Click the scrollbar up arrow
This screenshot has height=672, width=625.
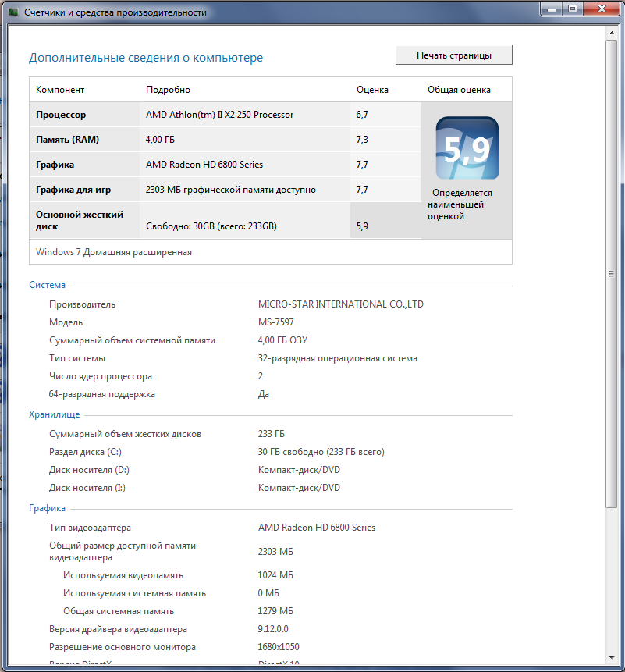611,33
